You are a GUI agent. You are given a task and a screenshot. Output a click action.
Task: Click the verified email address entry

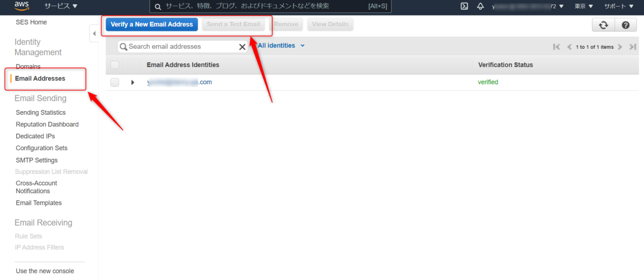[180, 82]
